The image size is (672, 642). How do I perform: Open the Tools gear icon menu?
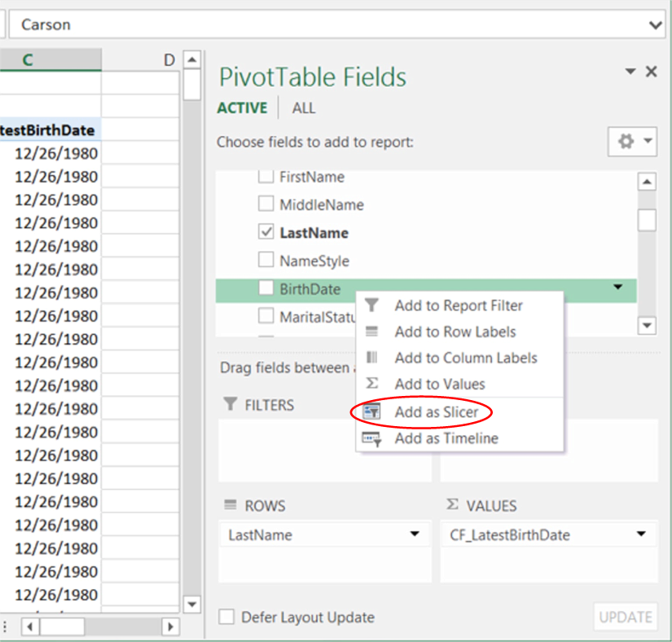[632, 142]
